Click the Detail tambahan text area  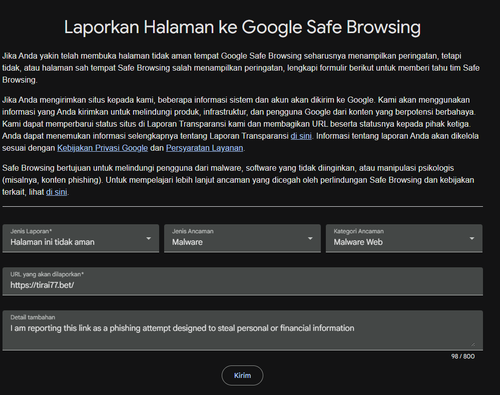[243, 330]
